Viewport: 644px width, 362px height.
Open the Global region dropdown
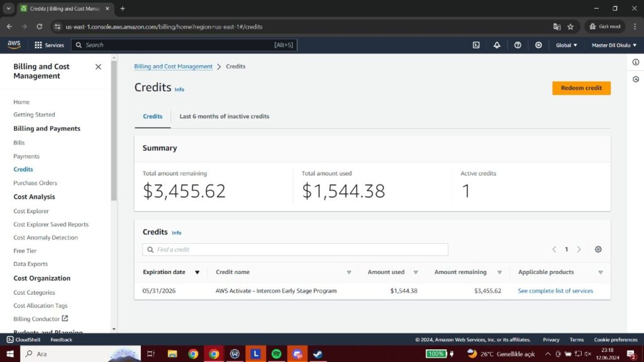click(565, 45)
